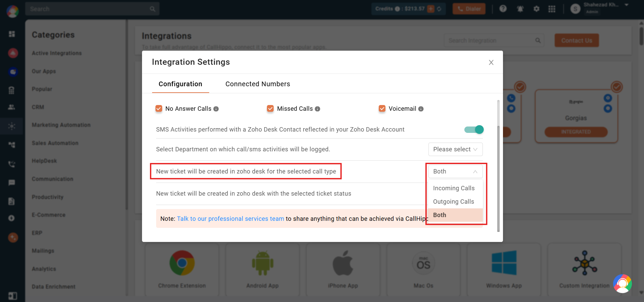Choose Outgoing Calls from the list

coord(455,202)
